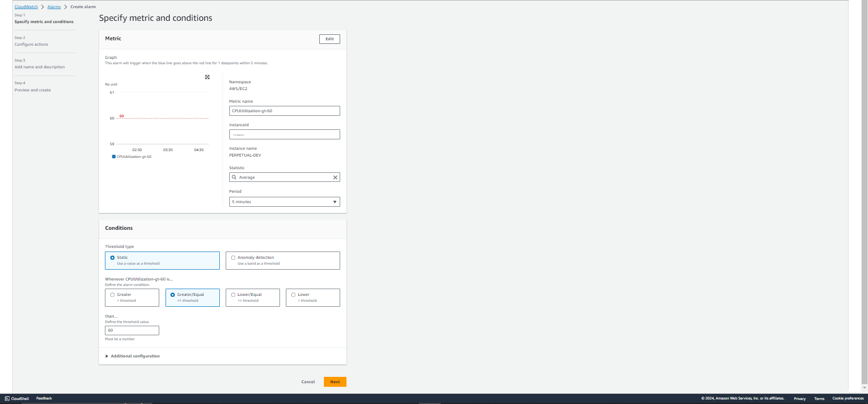868x404 pixels.
Task: Select Anomaly detection threshold type
Action: click(x=283, y=261)
